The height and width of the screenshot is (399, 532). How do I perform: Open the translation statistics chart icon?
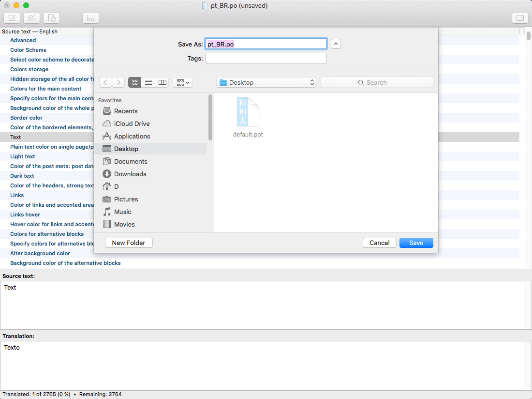(x=32, y=18)
